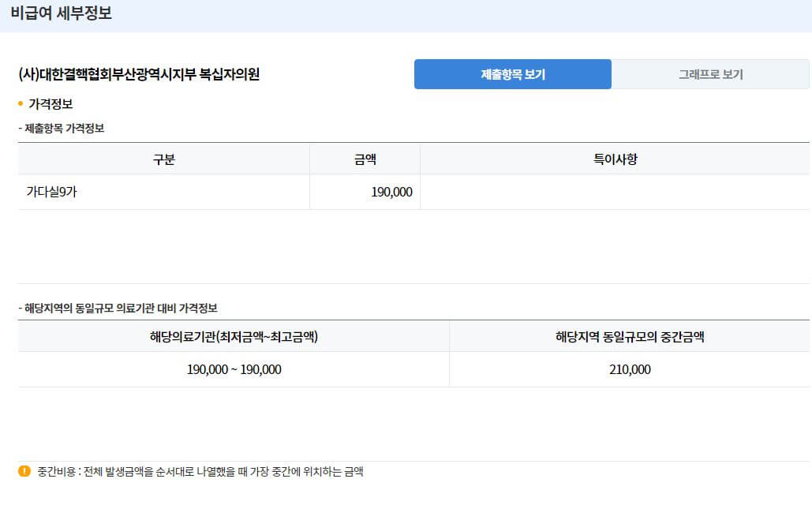Select the 190,000 ~ 190,000 price range cell
The image size is (812, 520).
tap(234, 369)
